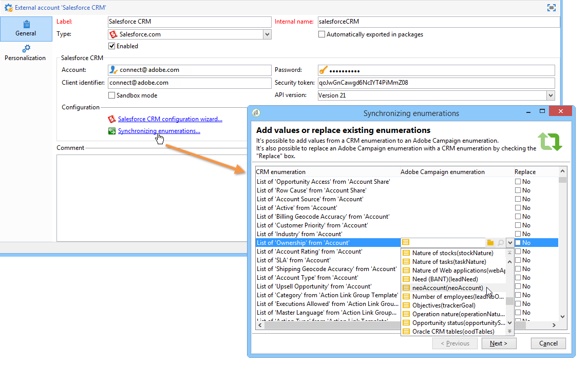Check Automatically exported in packages

(x=322, y=34)
